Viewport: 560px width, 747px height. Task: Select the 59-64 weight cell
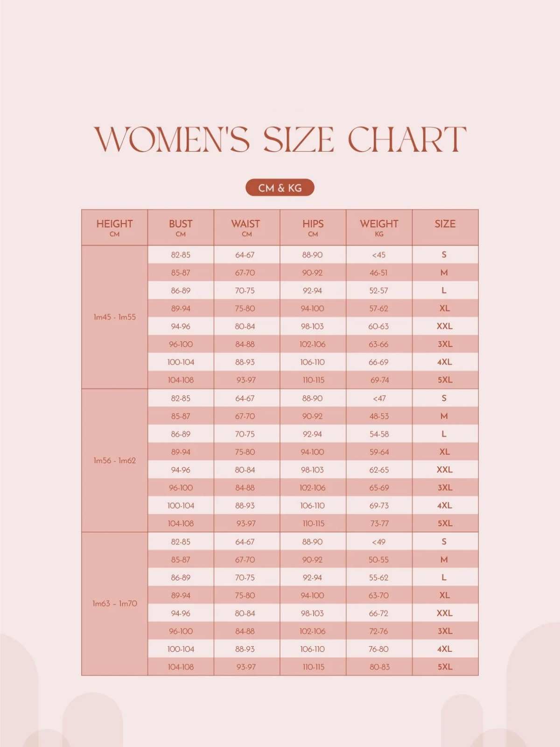click(379, 452)
